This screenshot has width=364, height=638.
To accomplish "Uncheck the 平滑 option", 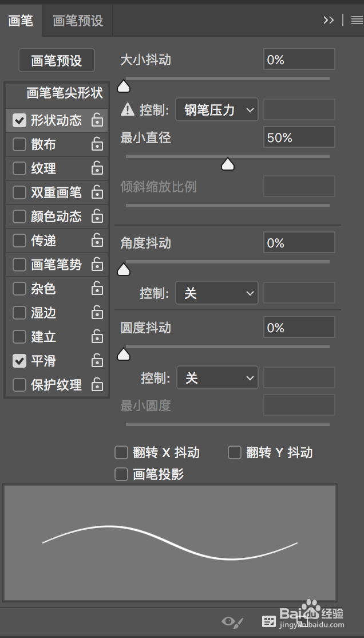I will (19, 360).
